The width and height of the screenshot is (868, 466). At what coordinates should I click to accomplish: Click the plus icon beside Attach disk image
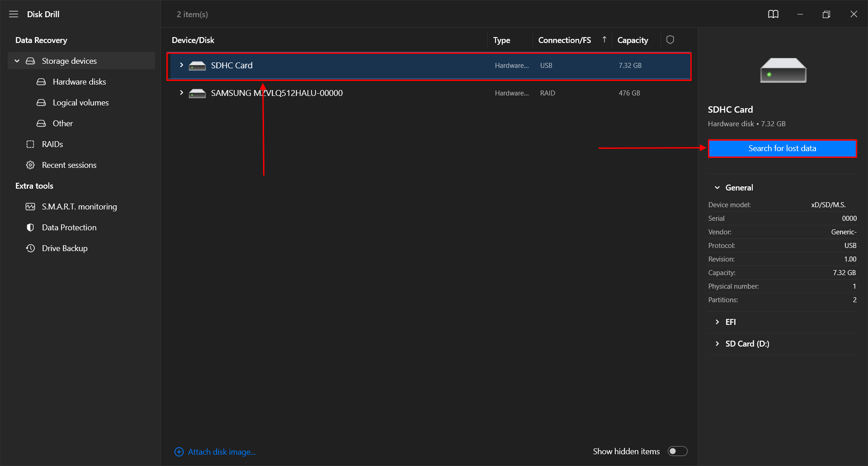point(179,452)
